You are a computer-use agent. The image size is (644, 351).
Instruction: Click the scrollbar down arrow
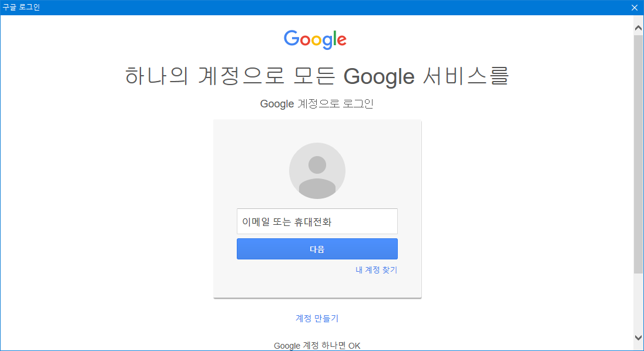coord(638,338)
